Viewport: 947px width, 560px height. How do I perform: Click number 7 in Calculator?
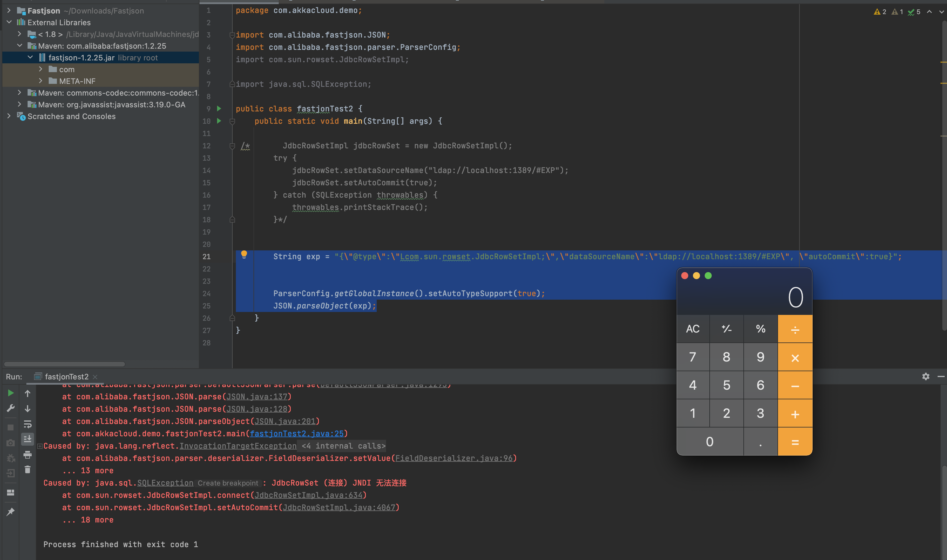[x=693, y=357]
